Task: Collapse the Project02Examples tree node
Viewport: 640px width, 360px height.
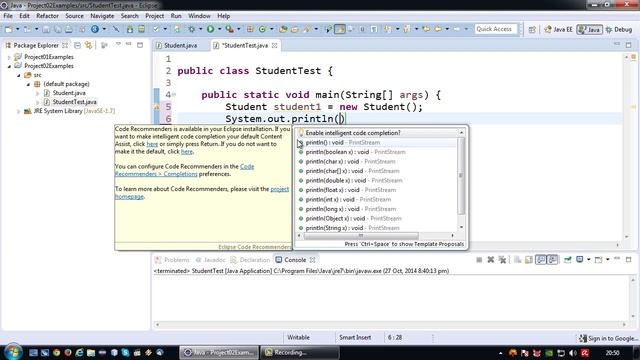Action: click(x=9, y=66)
